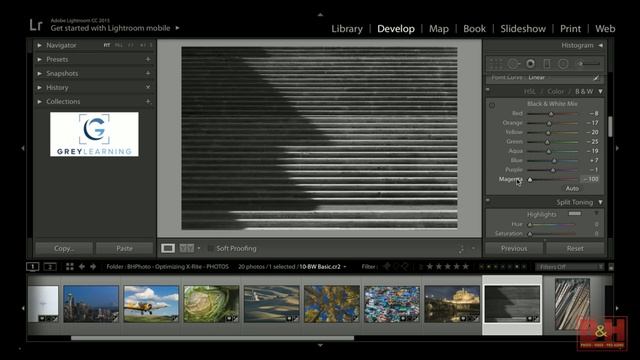Click Auto in Black & White Mix
The image size is (640, 360).
[x=572, y=189]
